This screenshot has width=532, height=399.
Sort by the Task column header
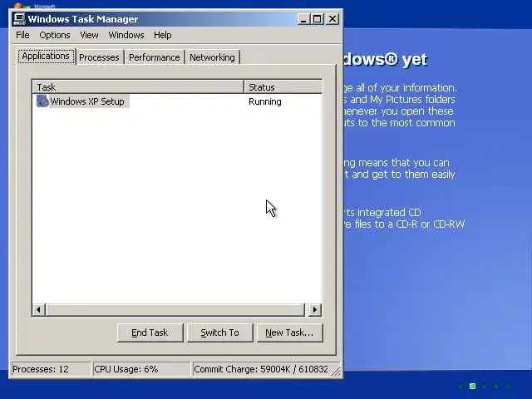tap(138, 86)
